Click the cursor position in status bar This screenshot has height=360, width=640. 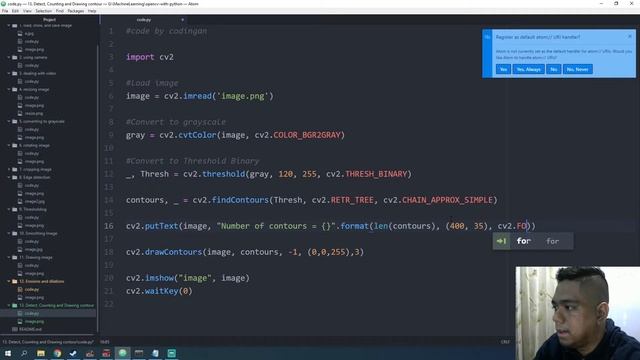coord(104,342)
